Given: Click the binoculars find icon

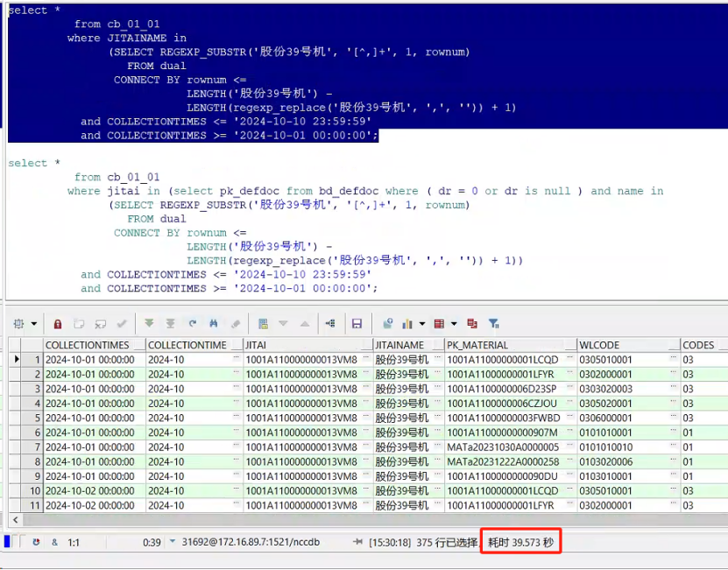Looking at the screenshot, I should (214, 323).
